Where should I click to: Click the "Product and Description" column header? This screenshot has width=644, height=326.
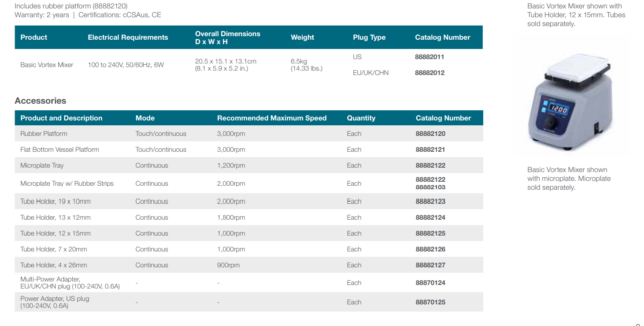pos(61,118)
